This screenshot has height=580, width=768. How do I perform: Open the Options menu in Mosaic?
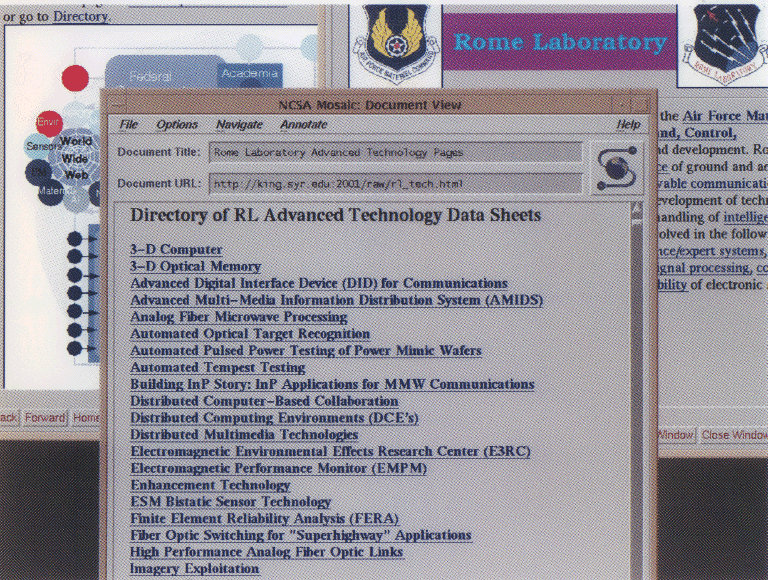coord(177,124)
